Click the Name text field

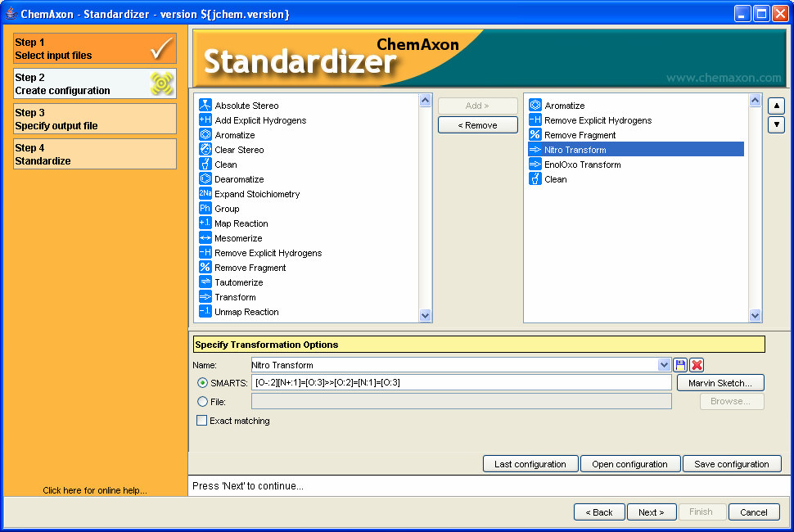point(454,364)
